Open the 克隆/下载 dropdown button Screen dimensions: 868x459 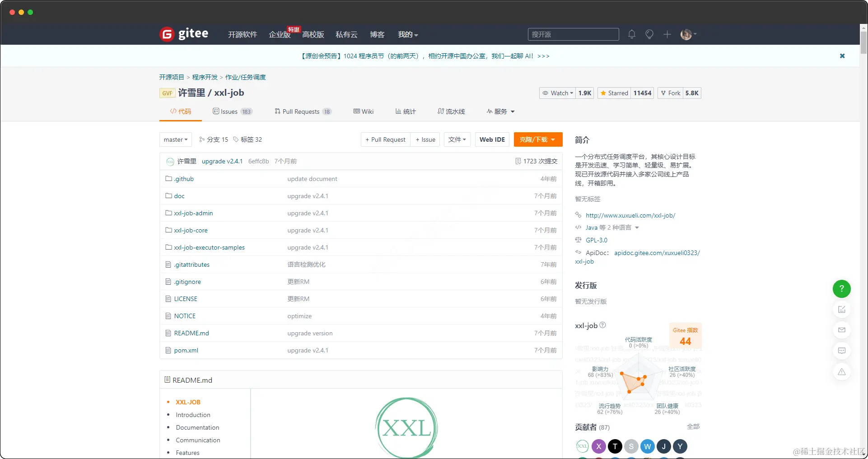tap(538, 139)
